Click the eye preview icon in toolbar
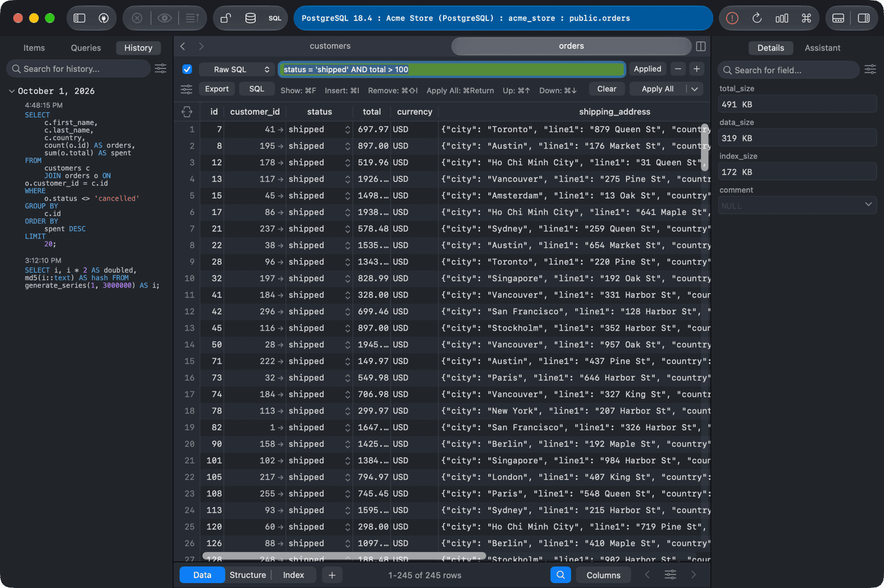884x588 pixels. click(x=164, y=18)
